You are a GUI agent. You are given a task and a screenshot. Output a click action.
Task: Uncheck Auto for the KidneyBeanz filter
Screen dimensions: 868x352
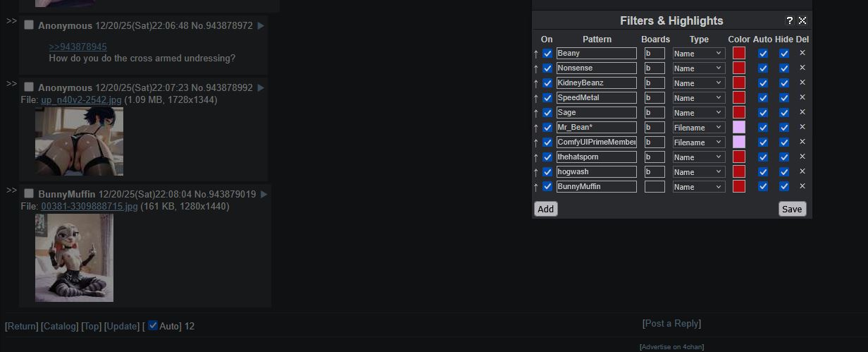(x=763, y=83)
